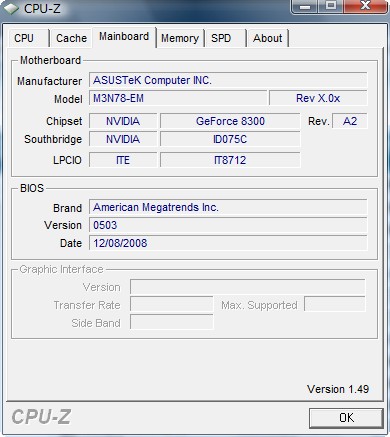
Task: Click the ITE LPCIO vendor field
Action: (x=123, y=160)
